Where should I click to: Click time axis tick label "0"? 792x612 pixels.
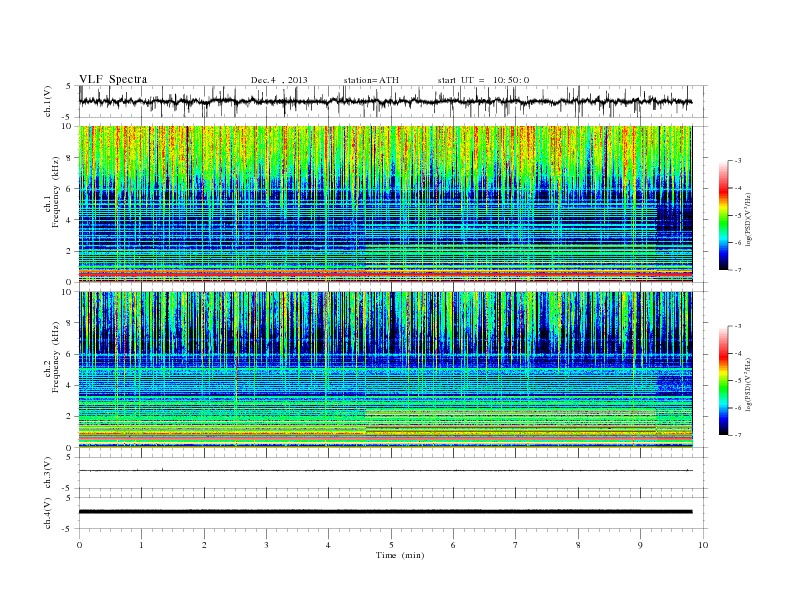click(x=79, y=545)
